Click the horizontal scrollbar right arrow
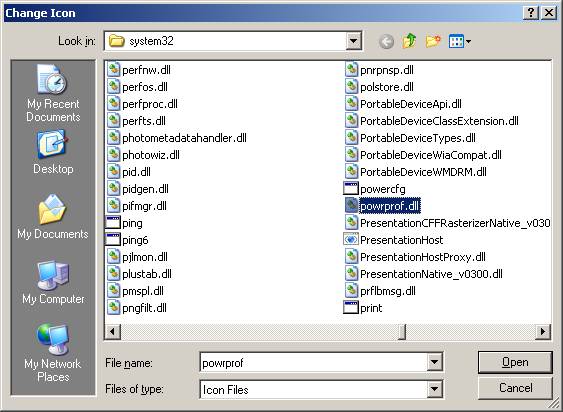The height and width of the screenshot is (412, 563). point(543,331)
